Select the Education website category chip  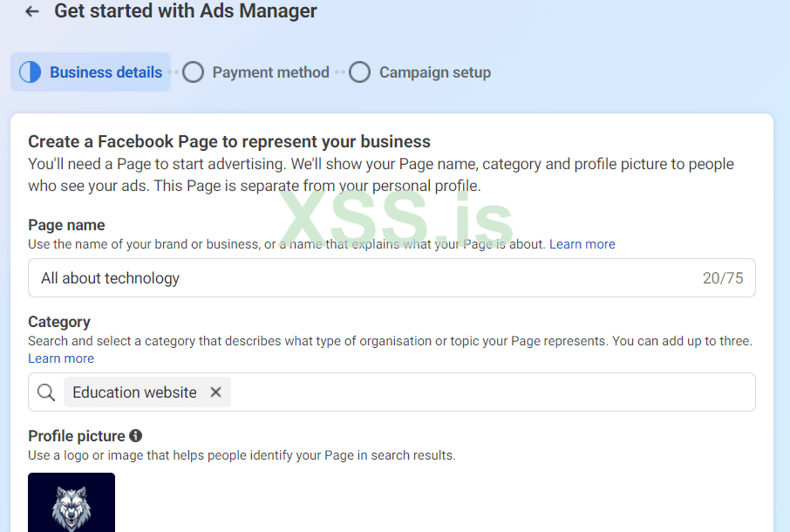(134, 392)
